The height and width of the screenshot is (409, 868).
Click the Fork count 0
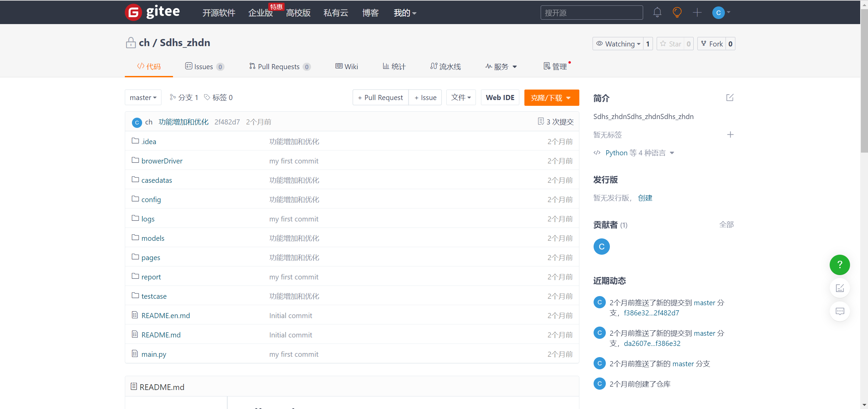730,44
